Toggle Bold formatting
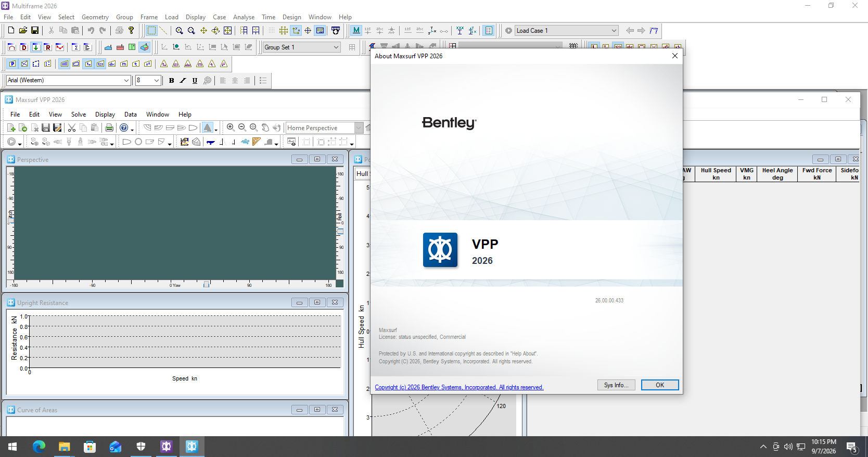The width and height of the screenshot is (868, 457). pos(171,81)
